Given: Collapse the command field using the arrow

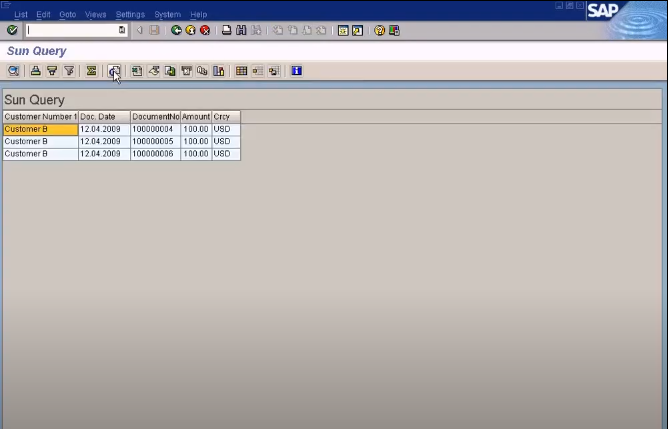Looking at the screenshot, I should click(x=139, y=30).
